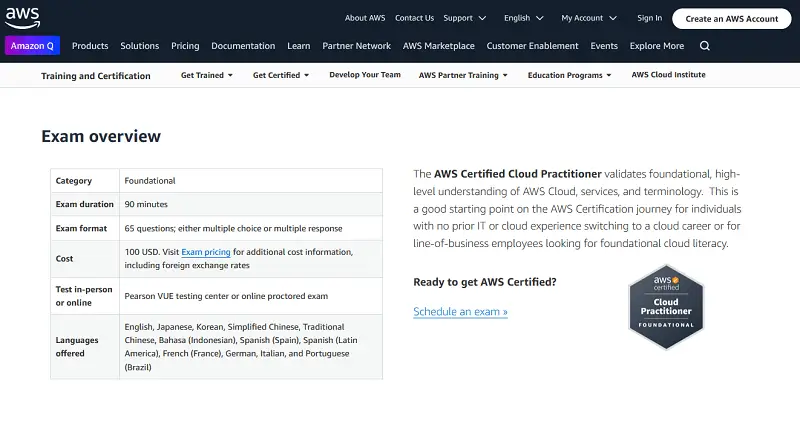Click the Exam format row label
Screen dimensions: 800x427
tap(81, 228)
